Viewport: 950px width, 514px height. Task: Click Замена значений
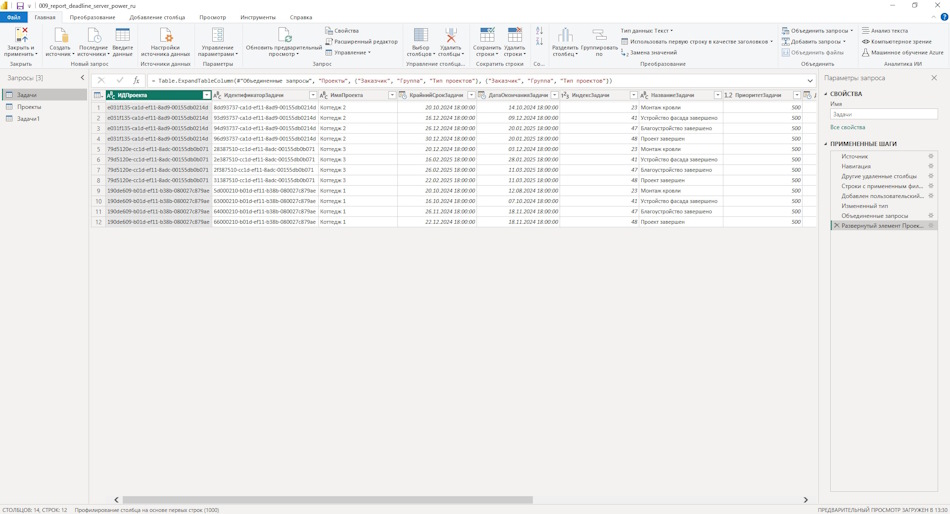649,53
